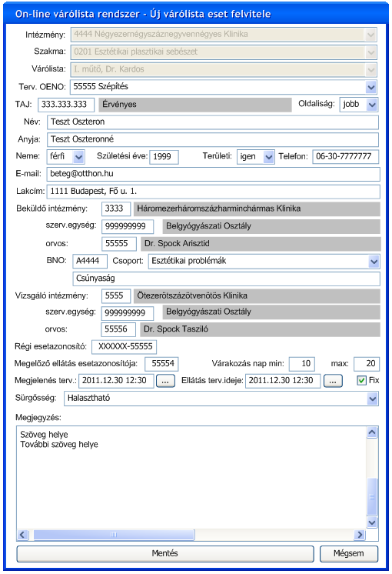Click Beküldő orvos code field 55555
This screenshot has width=392, height=574.
pos(119,244)
